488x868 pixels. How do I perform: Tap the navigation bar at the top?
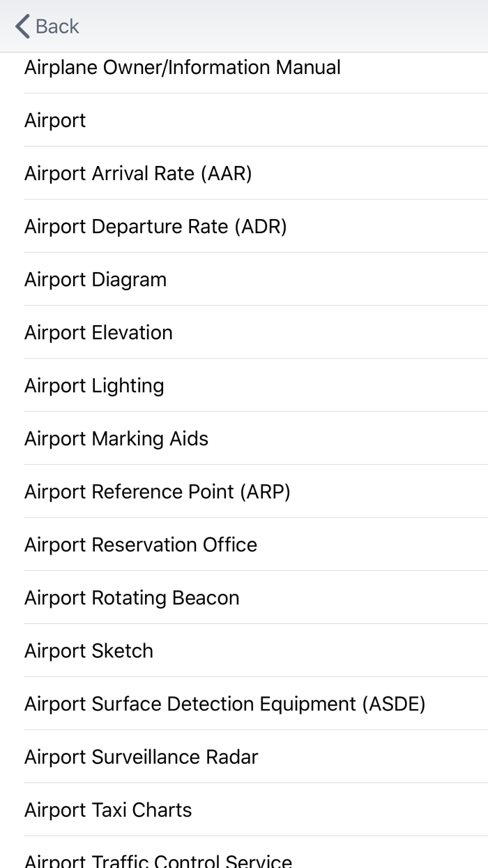244,26
